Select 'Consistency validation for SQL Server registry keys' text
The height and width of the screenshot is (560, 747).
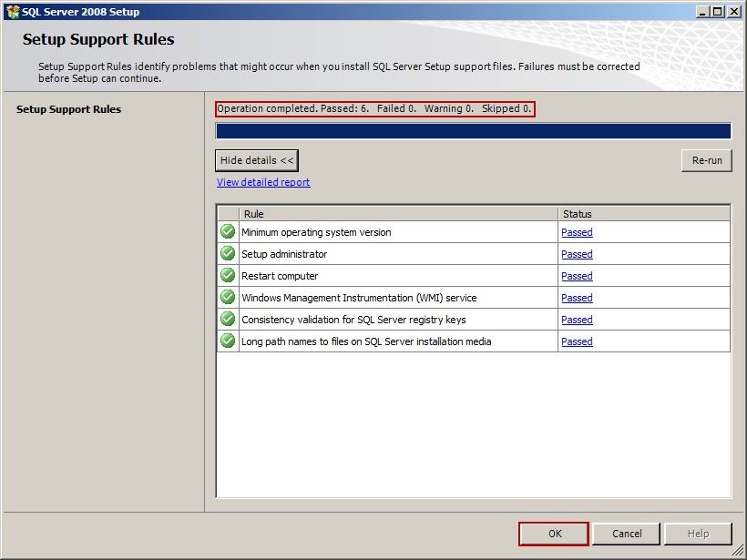coord(354,320)
